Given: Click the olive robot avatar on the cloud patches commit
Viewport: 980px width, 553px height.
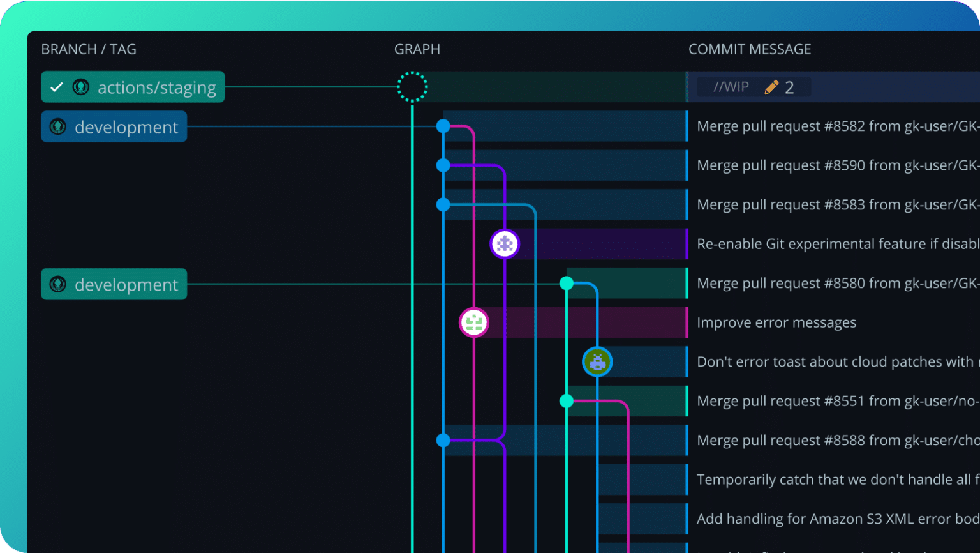Looking at the screenshot, I should [597, 361].
